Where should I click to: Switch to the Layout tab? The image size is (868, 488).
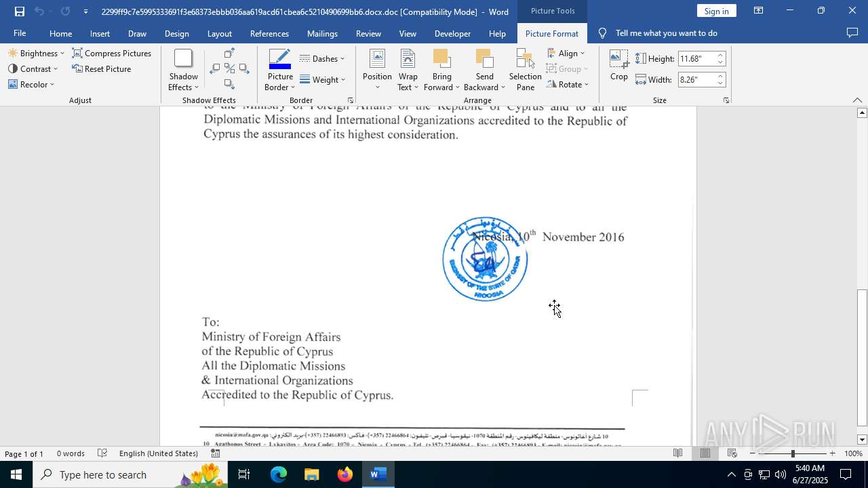coord(219,33)
